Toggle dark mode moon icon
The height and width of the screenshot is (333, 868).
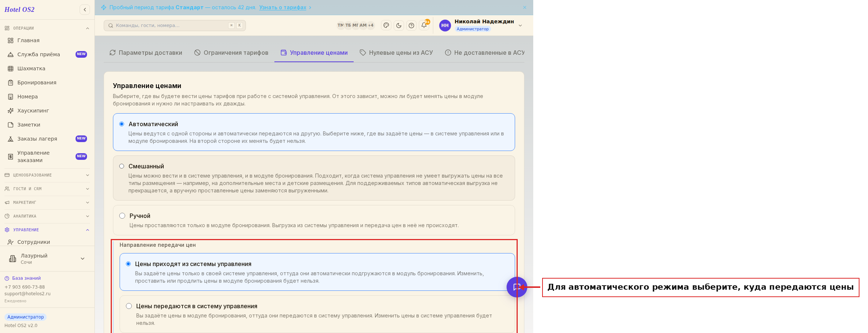pos(399,25)
